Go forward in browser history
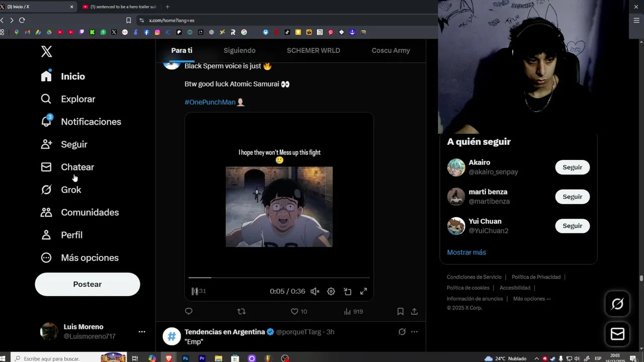The width and height of the screenshot is (644, 362). click(x=12, y=20)
